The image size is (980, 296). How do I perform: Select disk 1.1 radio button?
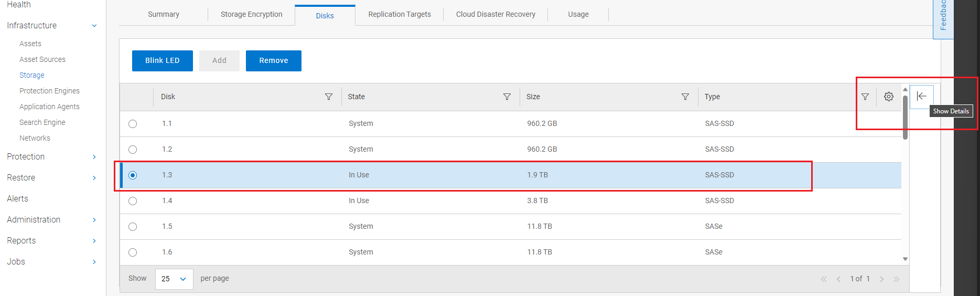pos(133,124)
